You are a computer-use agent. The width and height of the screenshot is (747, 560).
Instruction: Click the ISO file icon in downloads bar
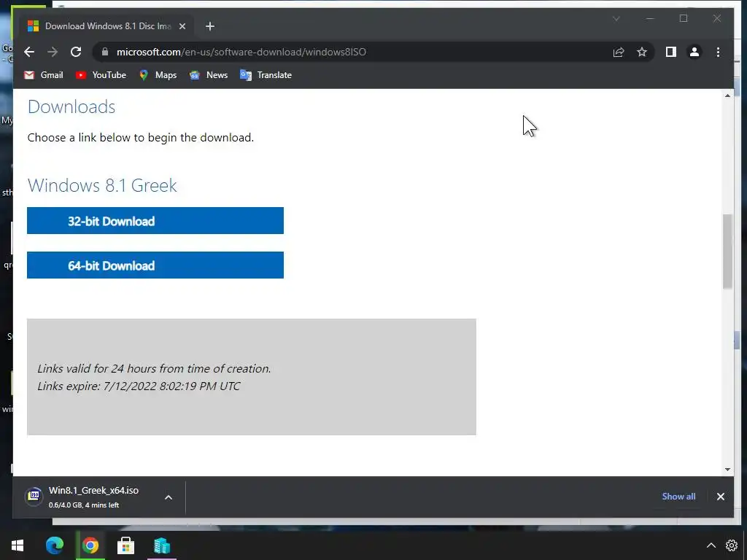pos(34,497)
